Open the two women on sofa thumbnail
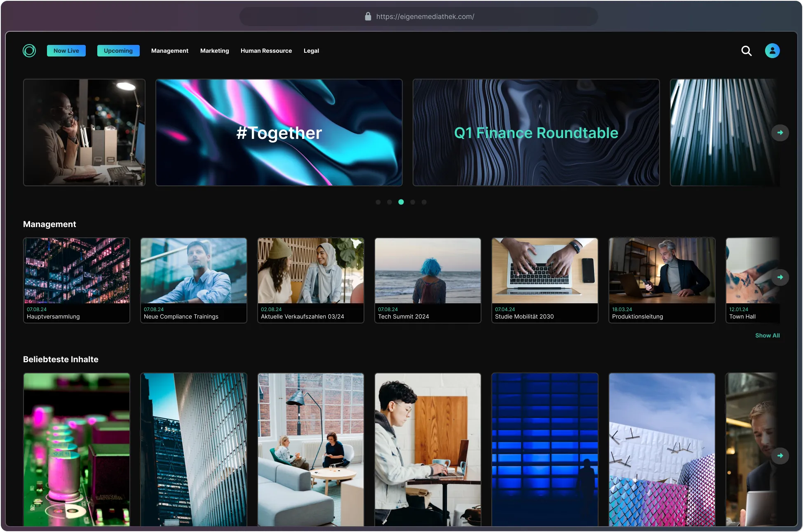 [x=311, y=449]
